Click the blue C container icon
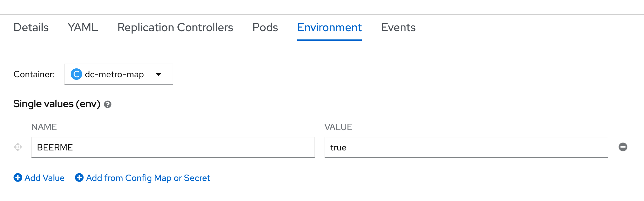Screen dimensions: 644x201 (x=76, y=74)
